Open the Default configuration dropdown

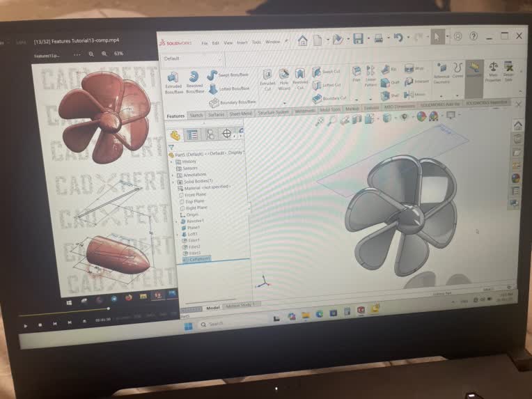tap(192, 59)
